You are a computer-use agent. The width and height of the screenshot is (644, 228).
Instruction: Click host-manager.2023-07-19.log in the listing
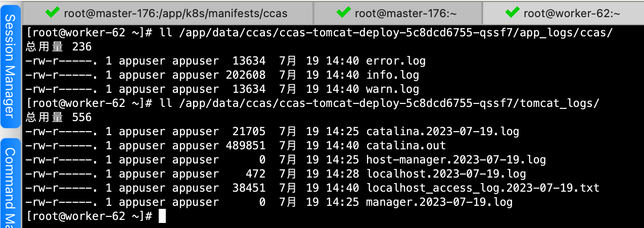[456, 160]
